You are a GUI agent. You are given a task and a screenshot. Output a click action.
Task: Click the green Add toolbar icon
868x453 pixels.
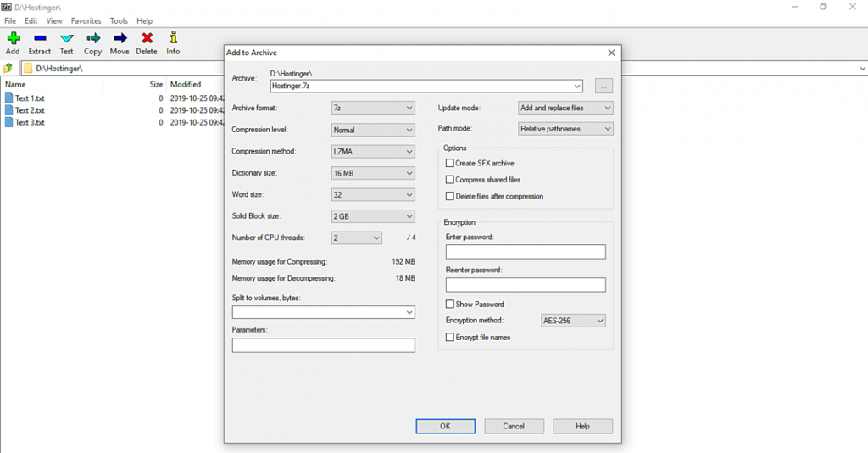pos(13,38)
